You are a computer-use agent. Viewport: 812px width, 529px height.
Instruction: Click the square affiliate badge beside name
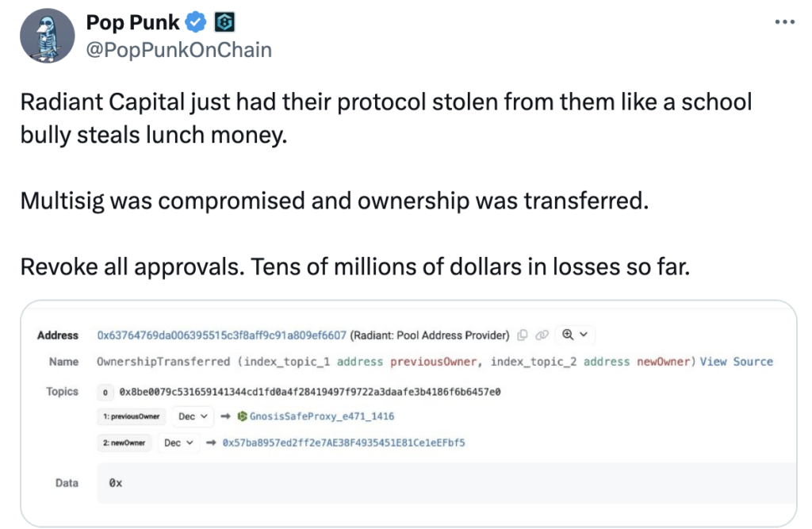tap(224, 22)
